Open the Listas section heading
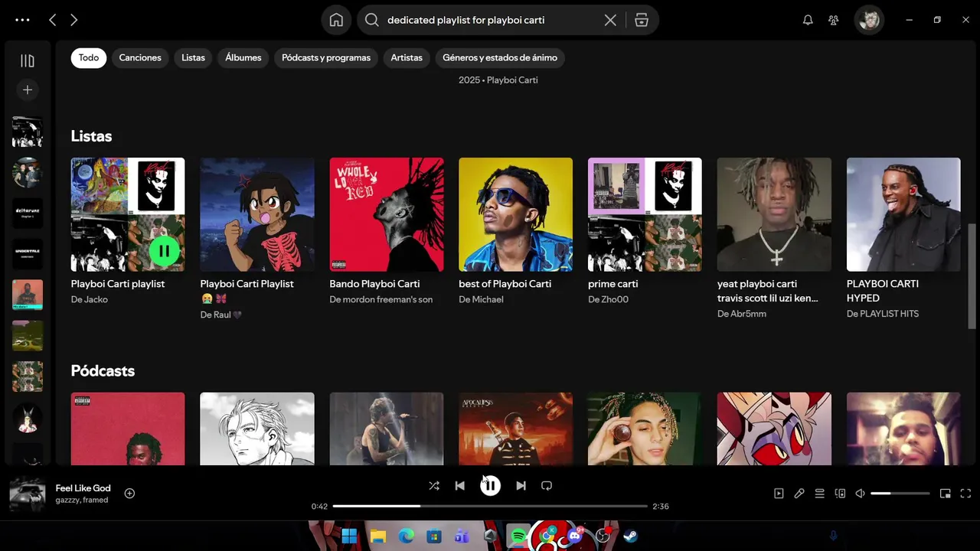The height and width of the screenshot is (551, 980). [91, 136]
